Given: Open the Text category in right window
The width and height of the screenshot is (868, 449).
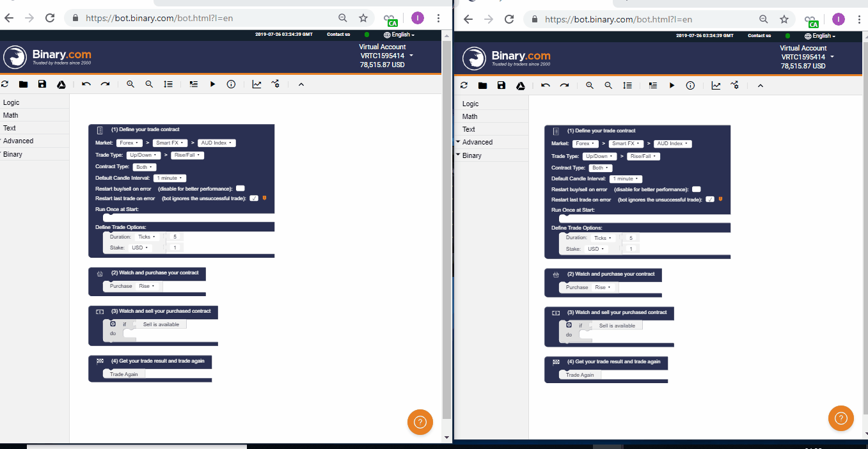Looking at the screenshot, I should coord(491,129).
